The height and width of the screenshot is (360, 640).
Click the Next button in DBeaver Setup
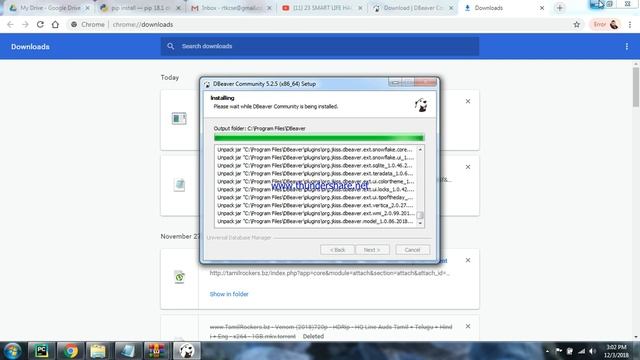point(372,250)
